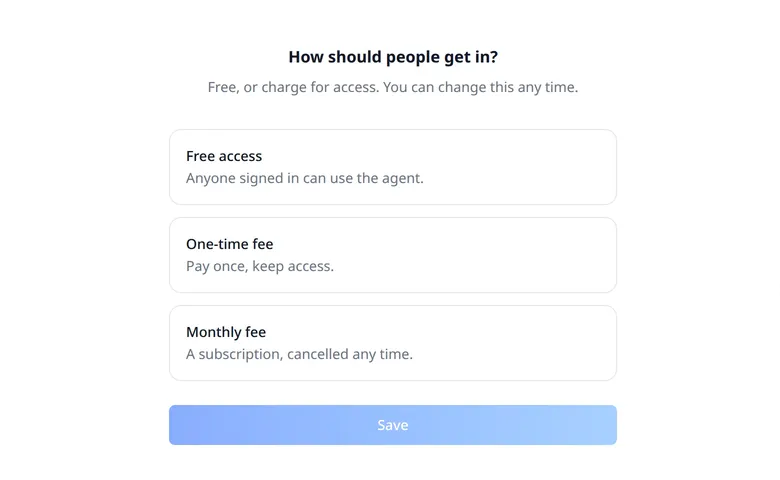Click 'Anyone signed in can use the agent.' description
Viewport: 780px width, 480px height.
[x=304, y=178]
